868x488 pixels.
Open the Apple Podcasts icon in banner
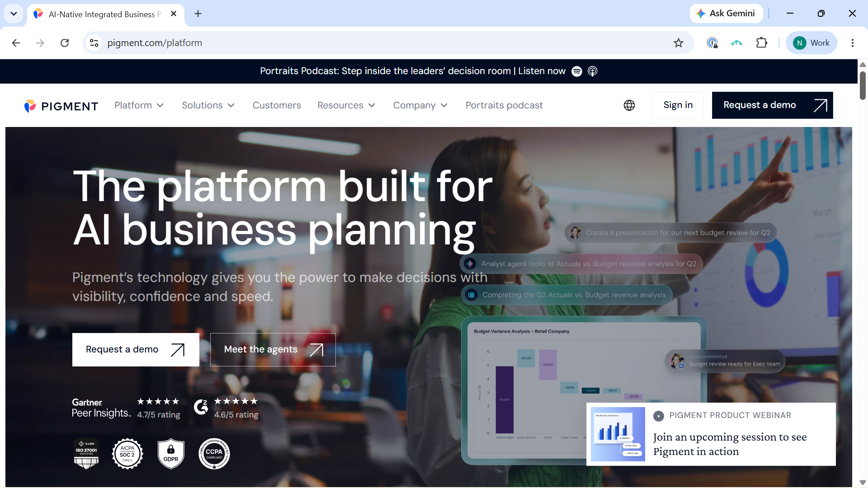pos(592,71)
